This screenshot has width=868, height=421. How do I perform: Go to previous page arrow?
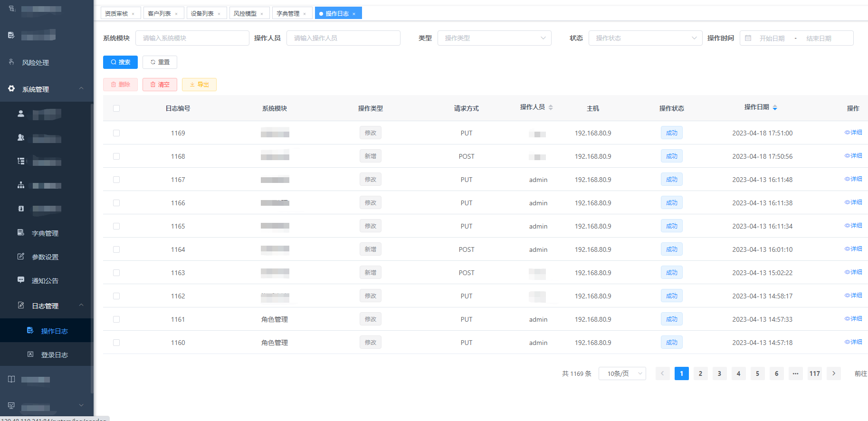663,373
